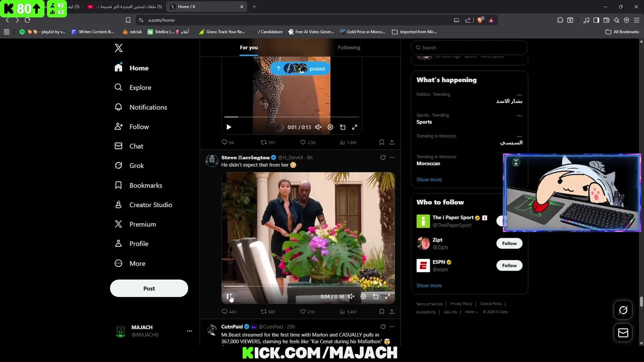Image resolution: width=644 pixels, height=362 pixels.
Task: Open Explore from the sidebar
Action: click(133, 87)
